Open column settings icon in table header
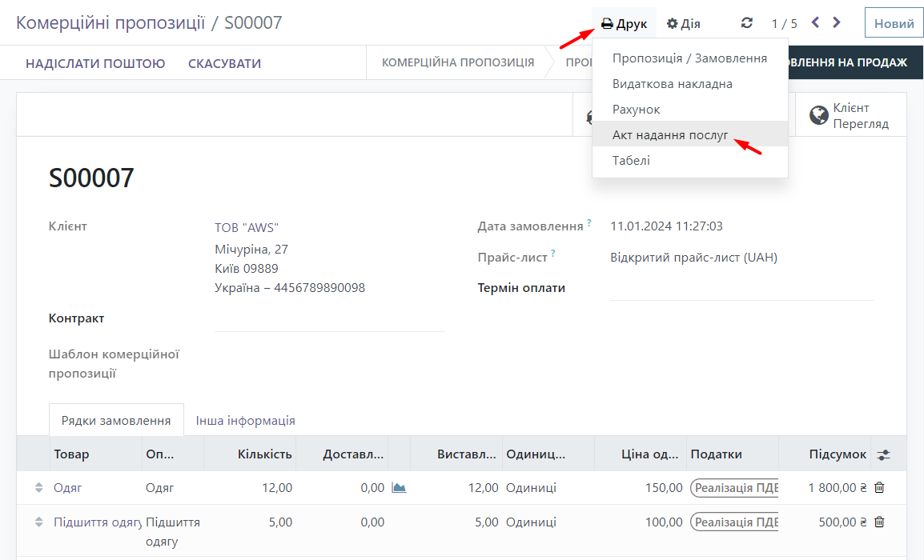 883,454
